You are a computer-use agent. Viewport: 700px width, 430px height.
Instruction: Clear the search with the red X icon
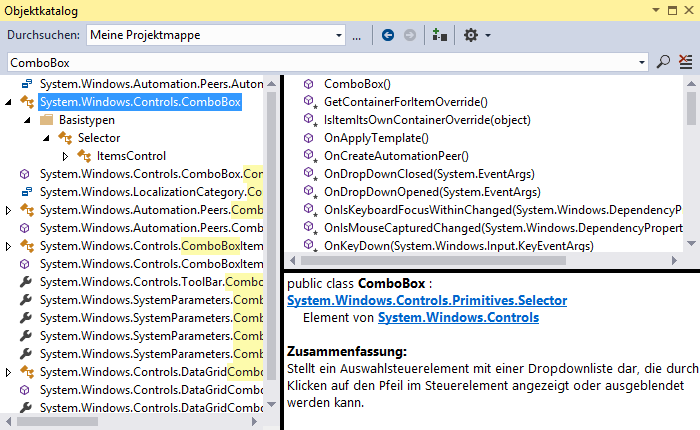[686, 62]
